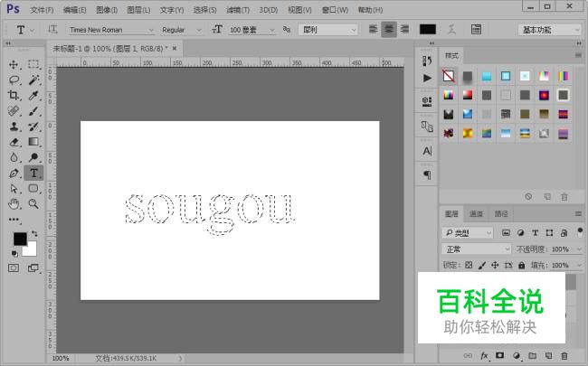The width and height of the screenshot is (588, 366).
Task: Select the History Brush tool
Action: [x=33, y=127]
